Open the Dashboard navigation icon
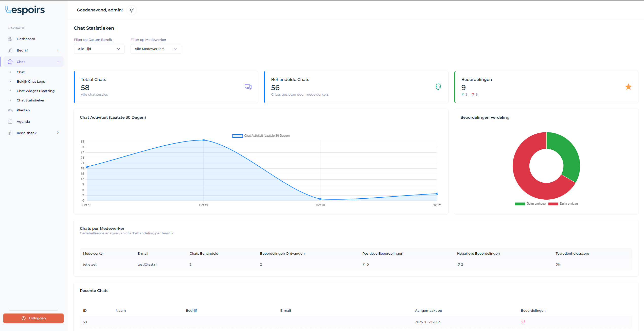The image size is (644, 331). 10,39
